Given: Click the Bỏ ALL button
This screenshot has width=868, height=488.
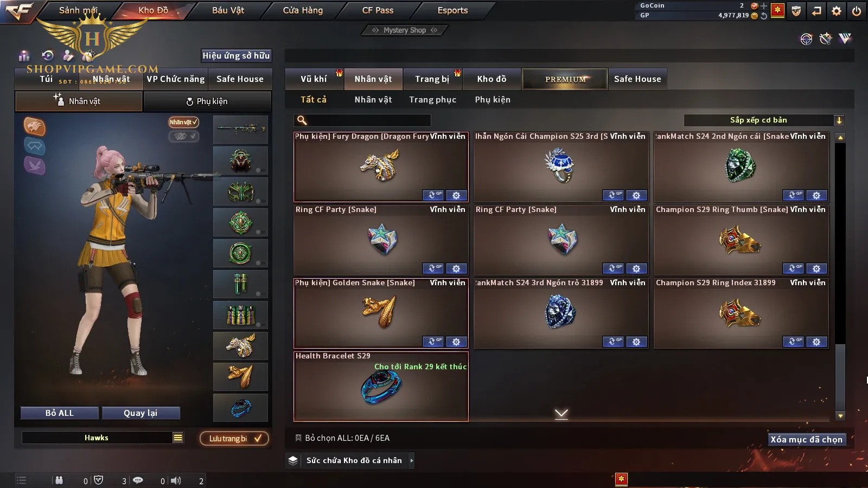Looking at the screenshot, I should [60, 413].
